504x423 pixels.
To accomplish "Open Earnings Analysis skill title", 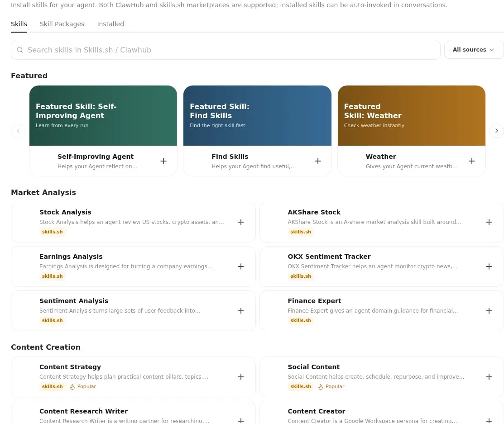I will point(71,257).
